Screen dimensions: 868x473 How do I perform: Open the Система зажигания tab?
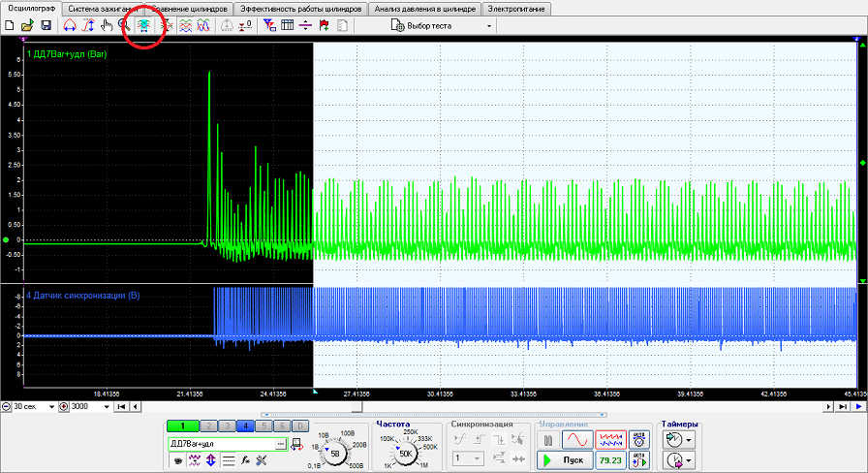click(x=103, y=9)
